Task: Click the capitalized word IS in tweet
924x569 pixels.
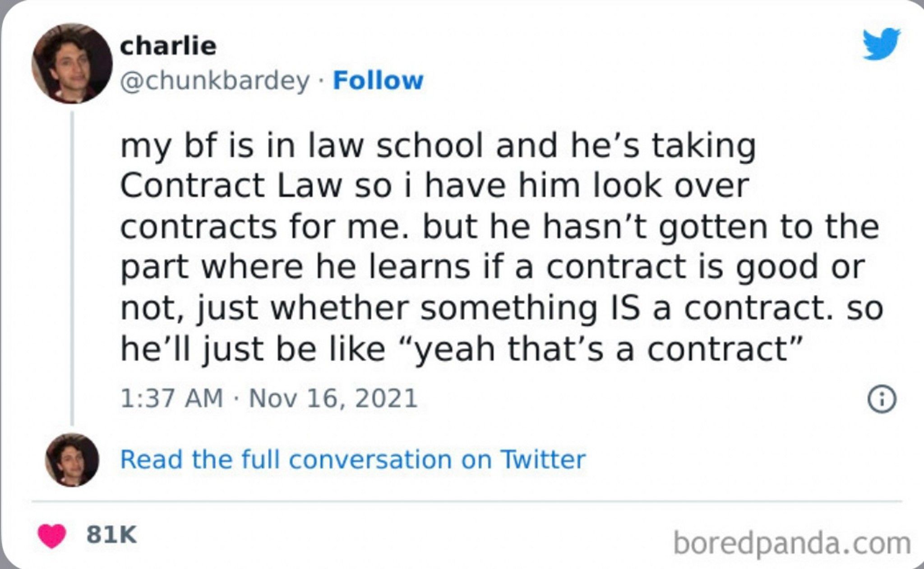Action: click(x=625, y=307)
